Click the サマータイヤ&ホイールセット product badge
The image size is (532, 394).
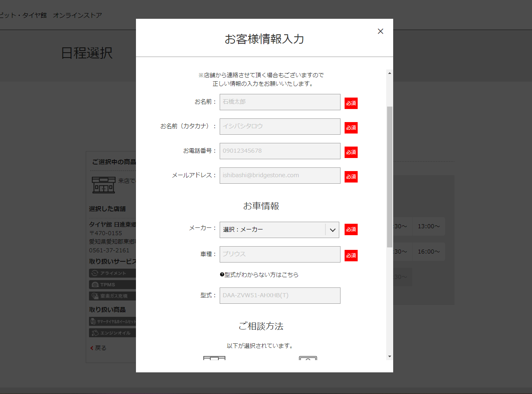pos(113,321)
